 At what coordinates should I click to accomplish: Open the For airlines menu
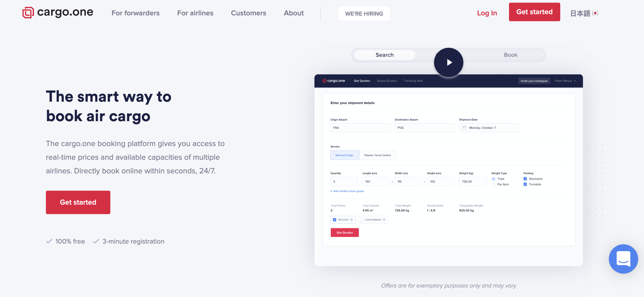point(195,13)
